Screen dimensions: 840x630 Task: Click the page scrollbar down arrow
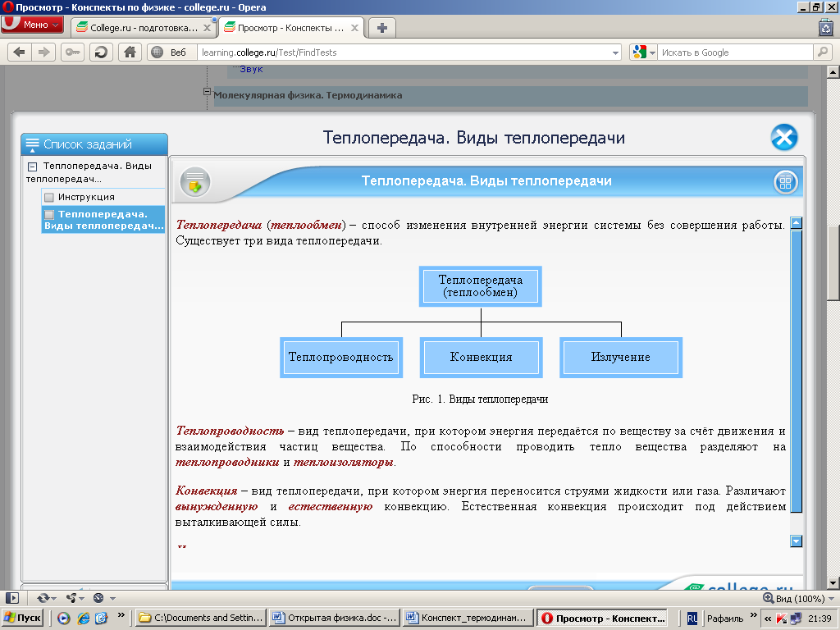tap(833, 583)
